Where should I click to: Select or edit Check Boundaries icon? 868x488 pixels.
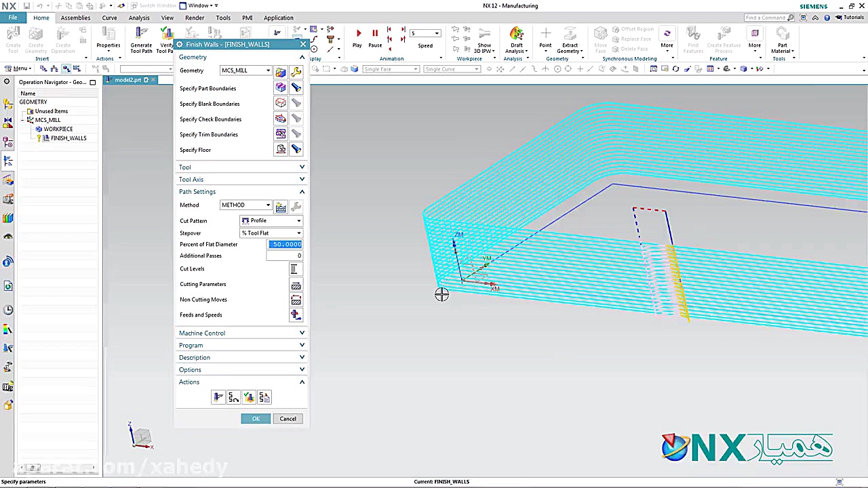point(281,119)
